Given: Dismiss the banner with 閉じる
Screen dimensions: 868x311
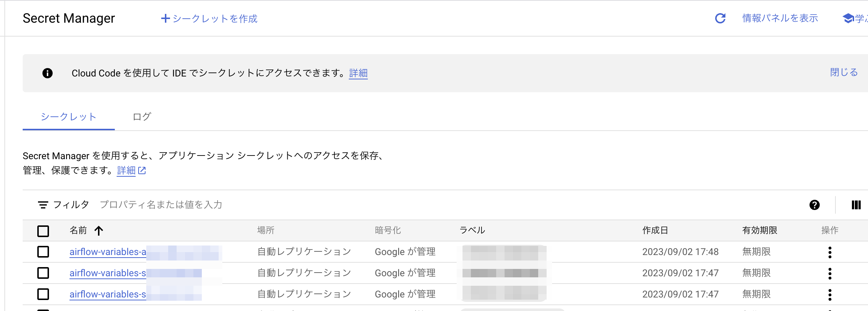Looking at the screenshot, I should (844, 72).
